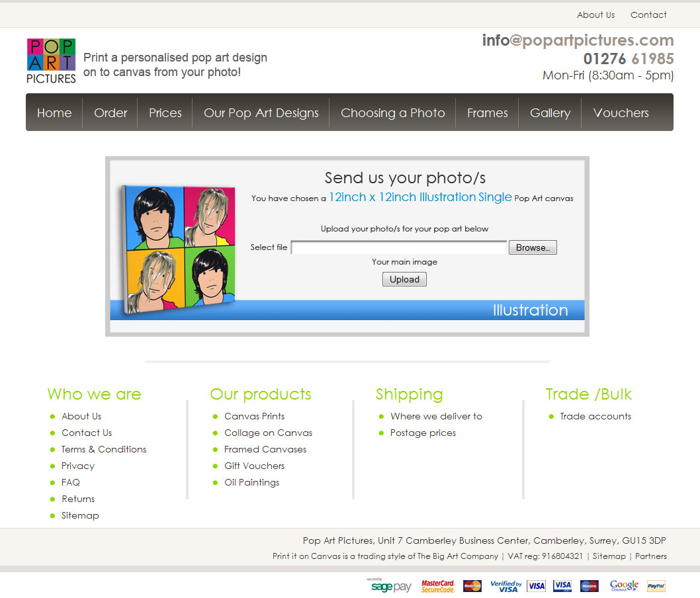Open the Gallery navigation item
The height and width of the screenshot is (598, 700).
point(550,113)
